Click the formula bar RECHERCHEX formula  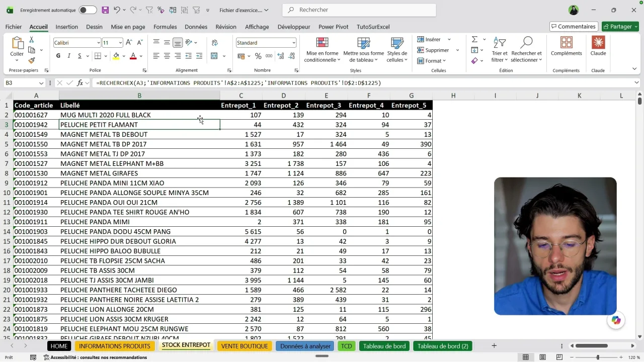coord(239,83)
